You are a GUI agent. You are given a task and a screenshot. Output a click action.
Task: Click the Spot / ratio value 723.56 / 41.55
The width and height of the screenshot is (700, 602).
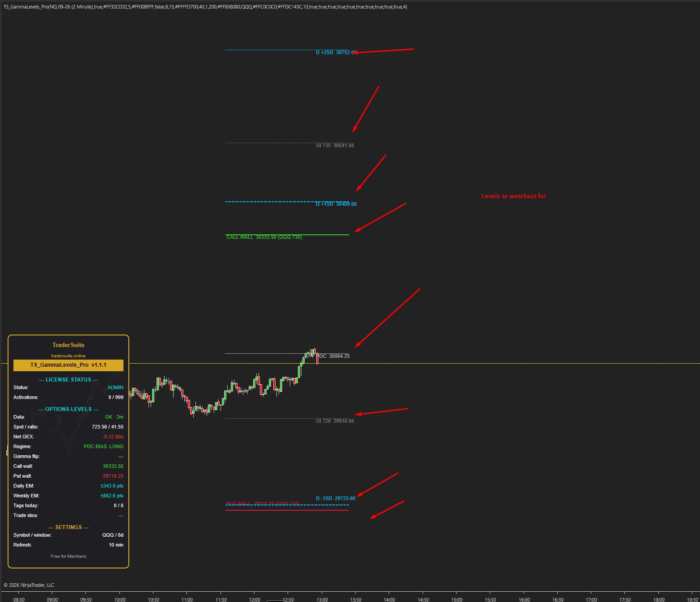click(108, 427)
